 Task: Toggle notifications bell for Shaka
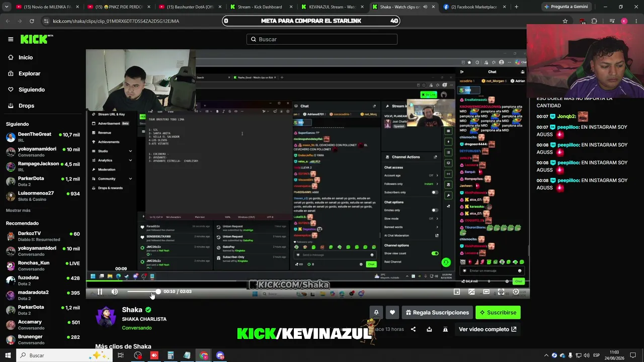click(x=376, y=312)
